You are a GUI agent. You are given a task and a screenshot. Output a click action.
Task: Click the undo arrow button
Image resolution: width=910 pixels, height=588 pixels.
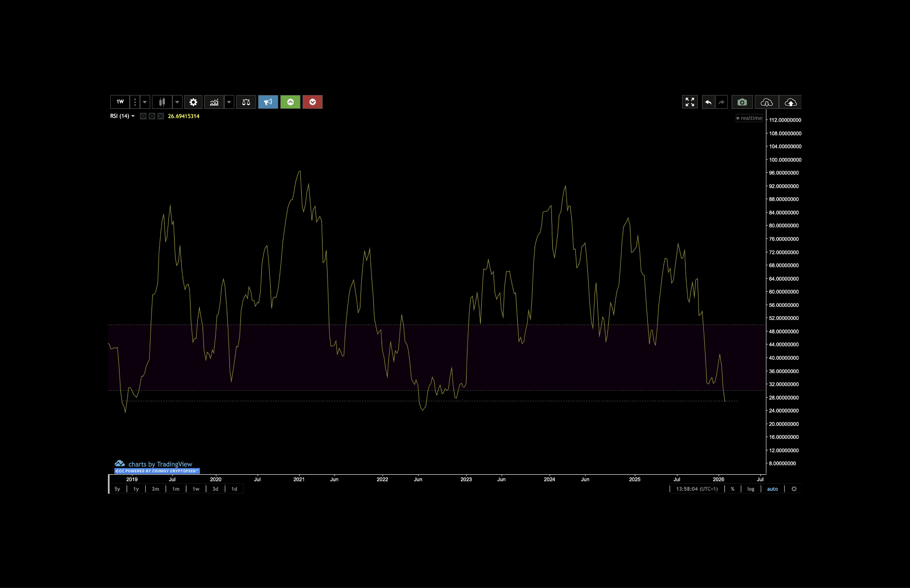(x=708, y=102)
